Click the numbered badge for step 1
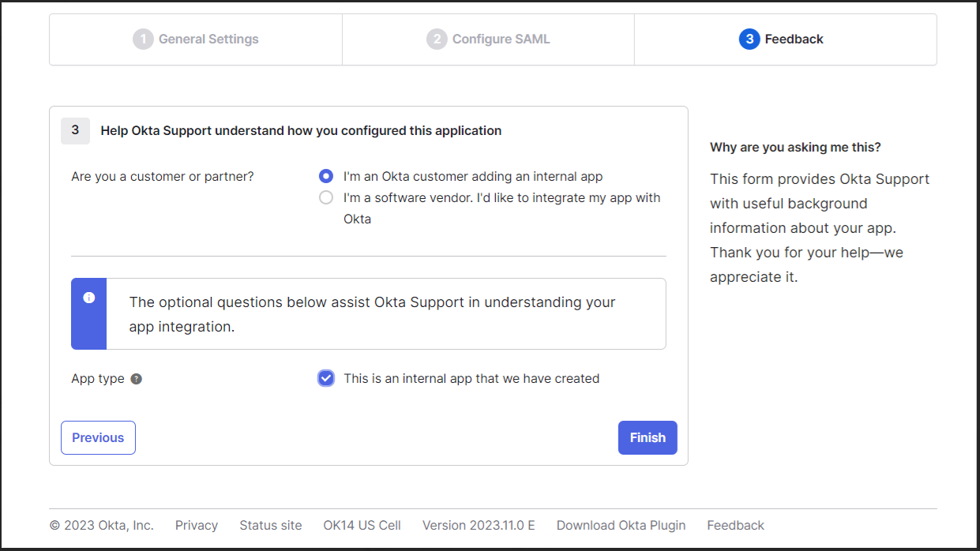980x551 pixels. 143,38
